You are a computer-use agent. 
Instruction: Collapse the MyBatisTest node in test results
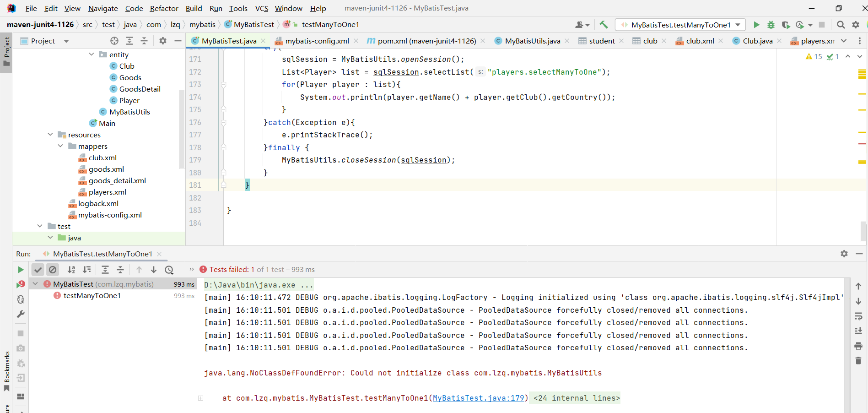35,284
